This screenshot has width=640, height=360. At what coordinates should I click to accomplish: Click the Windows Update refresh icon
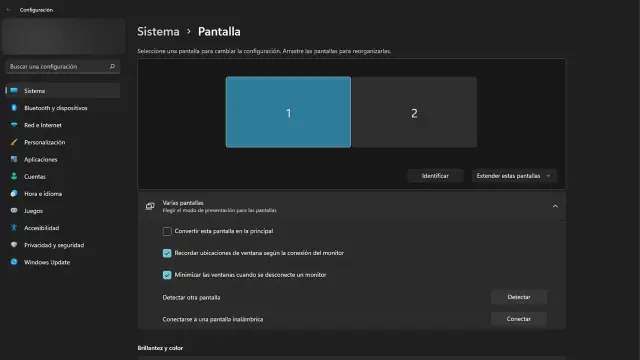pos(14,262)
